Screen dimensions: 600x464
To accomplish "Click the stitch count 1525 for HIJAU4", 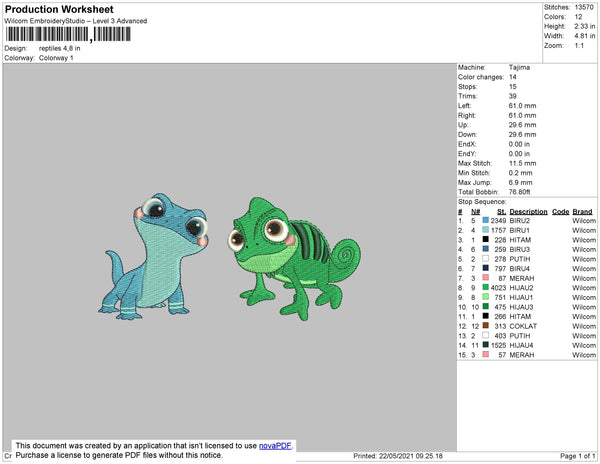I will (499, 345).
